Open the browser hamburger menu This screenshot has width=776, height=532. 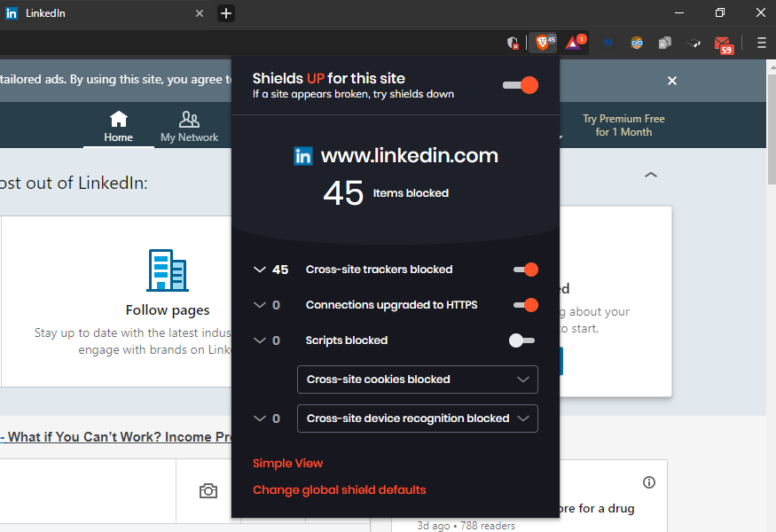762,43
